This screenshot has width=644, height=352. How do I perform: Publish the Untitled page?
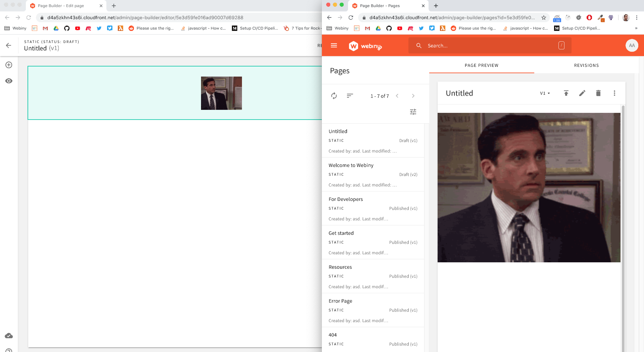click(566, 93)
